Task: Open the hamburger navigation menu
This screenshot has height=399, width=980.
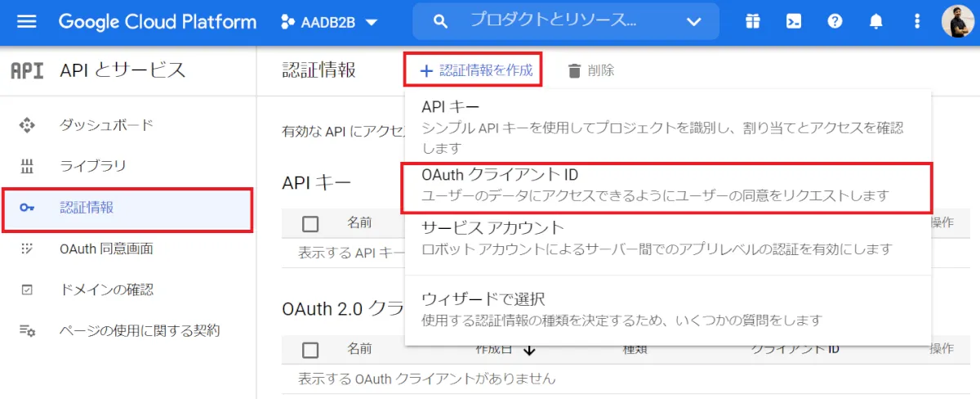Action: [x=27, y=22]
